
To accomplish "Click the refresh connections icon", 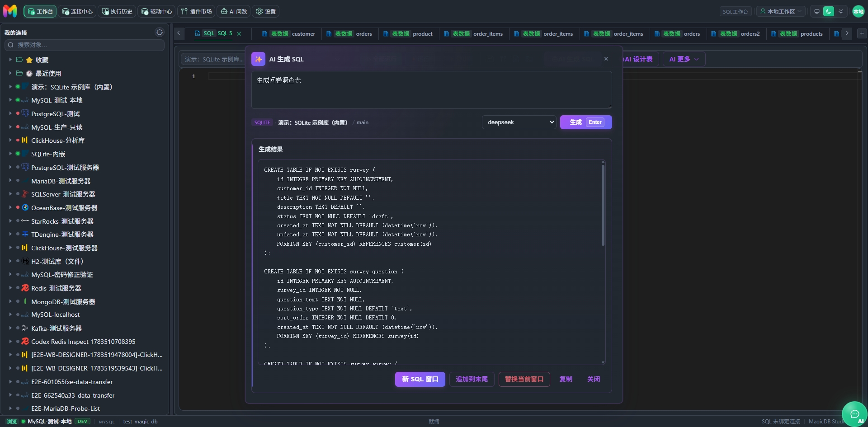I will click(160, 32).
